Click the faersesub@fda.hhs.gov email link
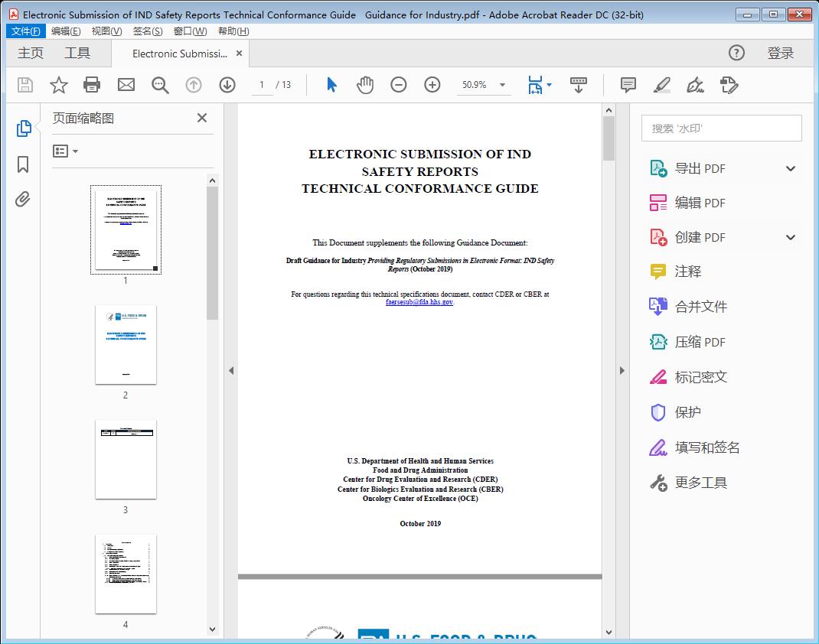 420,301
